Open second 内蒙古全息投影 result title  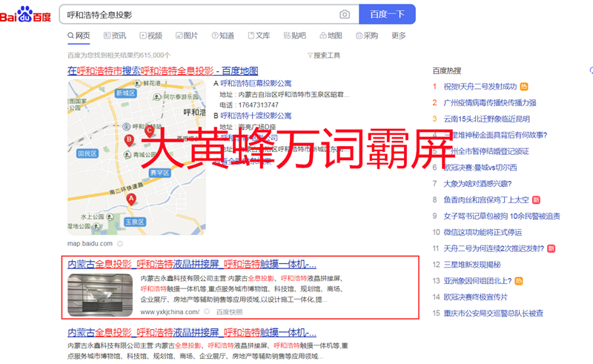click(x=192, y=333)
